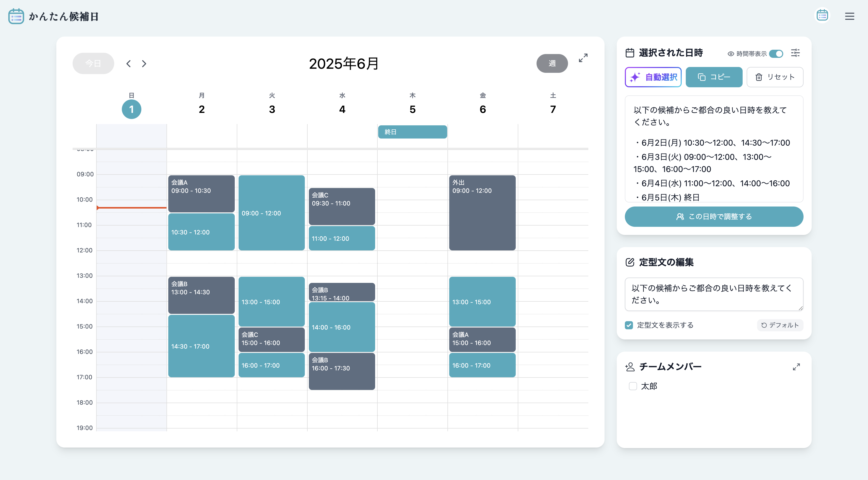Reset selections with リセット trash button
868x480 pixels.
click(775, 77)
